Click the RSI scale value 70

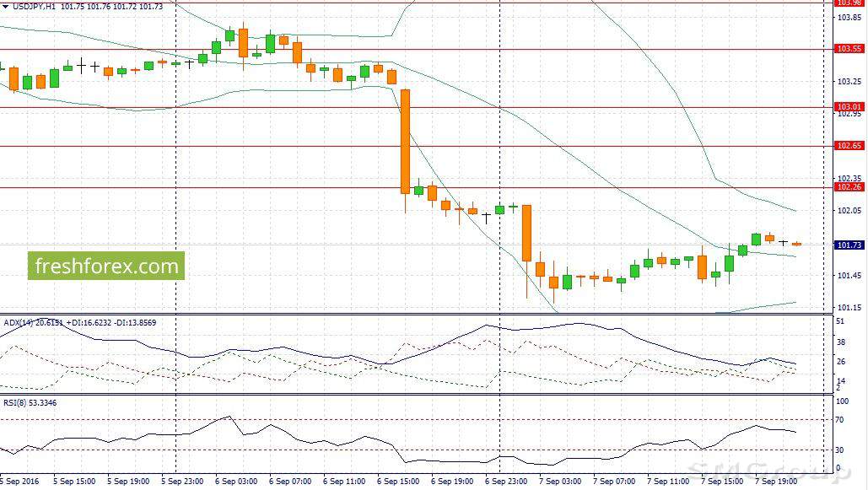click(840, 419)
